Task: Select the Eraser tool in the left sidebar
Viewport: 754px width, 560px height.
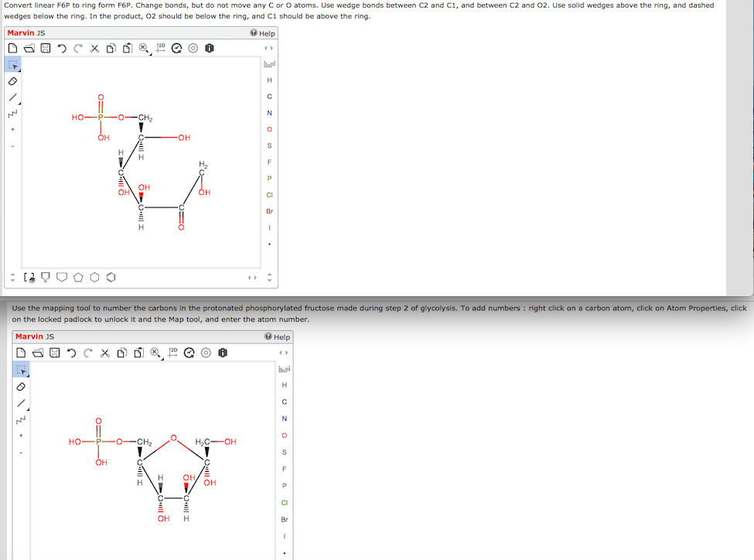Action: 12,81
